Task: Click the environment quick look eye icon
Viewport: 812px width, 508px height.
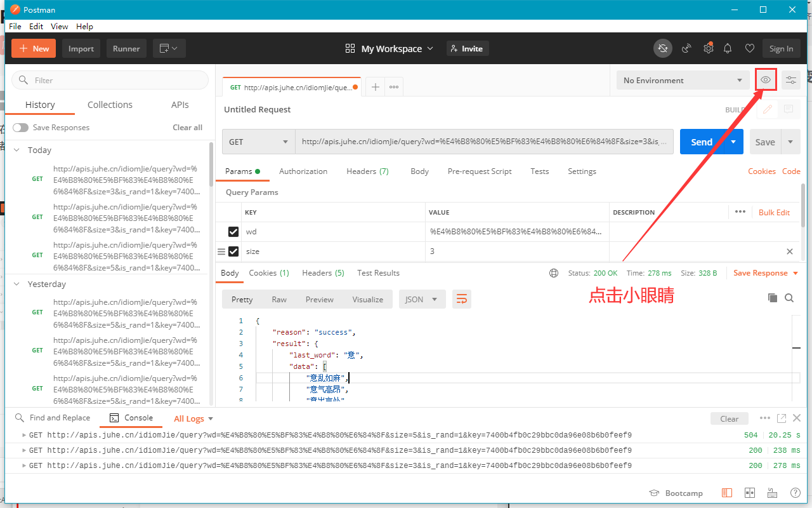Action: coord(766,80)
